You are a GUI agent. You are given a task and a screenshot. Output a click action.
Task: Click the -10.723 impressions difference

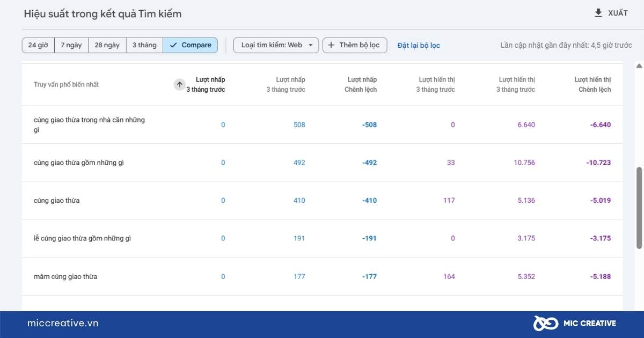598,163
